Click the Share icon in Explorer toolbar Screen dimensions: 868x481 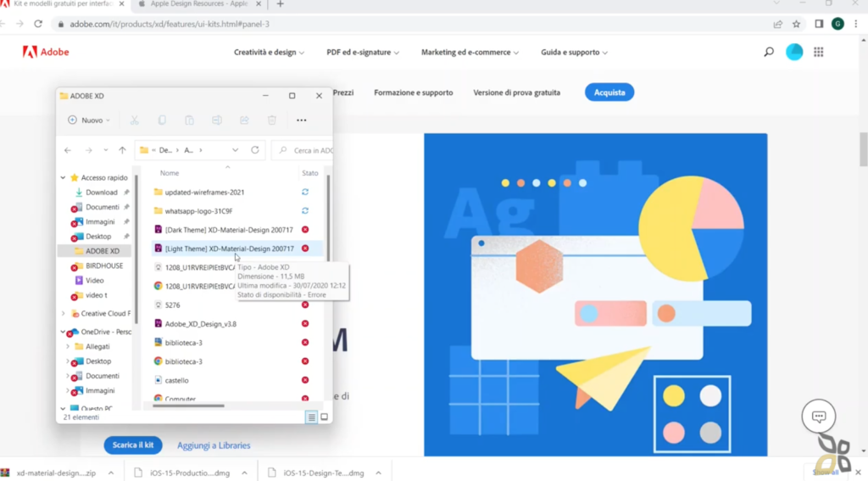244,120
